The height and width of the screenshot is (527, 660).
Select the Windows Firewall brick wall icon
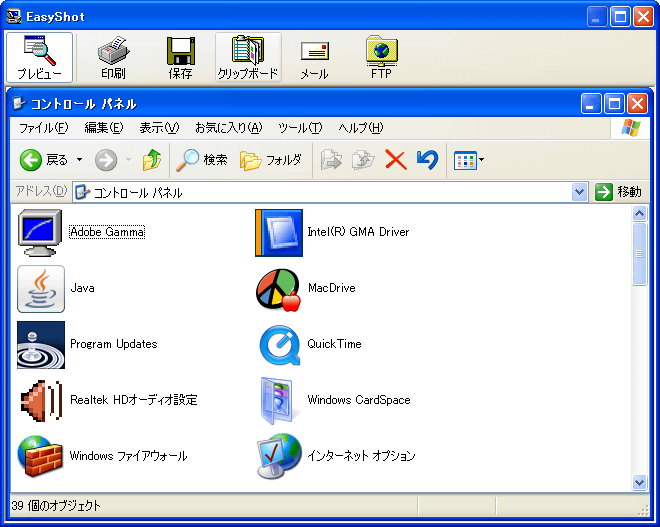pos(40,457)
